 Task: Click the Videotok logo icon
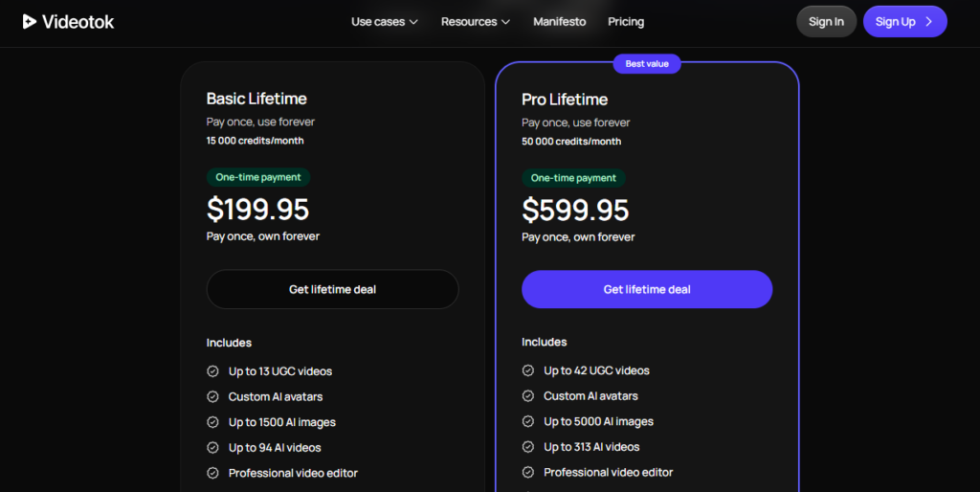31,21
